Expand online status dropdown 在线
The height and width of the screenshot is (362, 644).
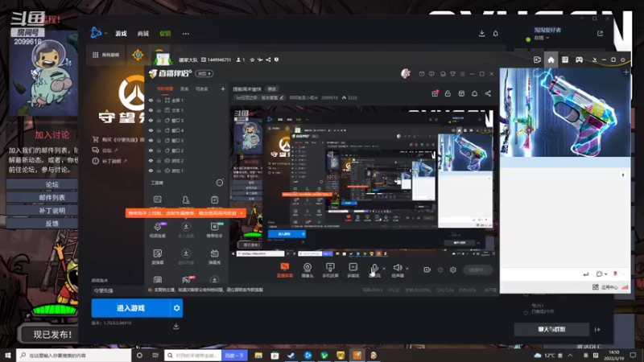coord(542,38)
